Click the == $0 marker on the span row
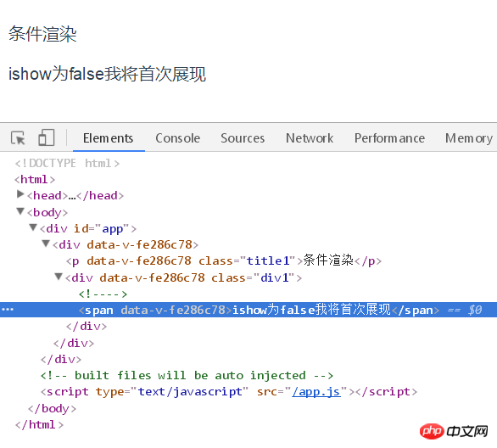 (x=465, y=310)
